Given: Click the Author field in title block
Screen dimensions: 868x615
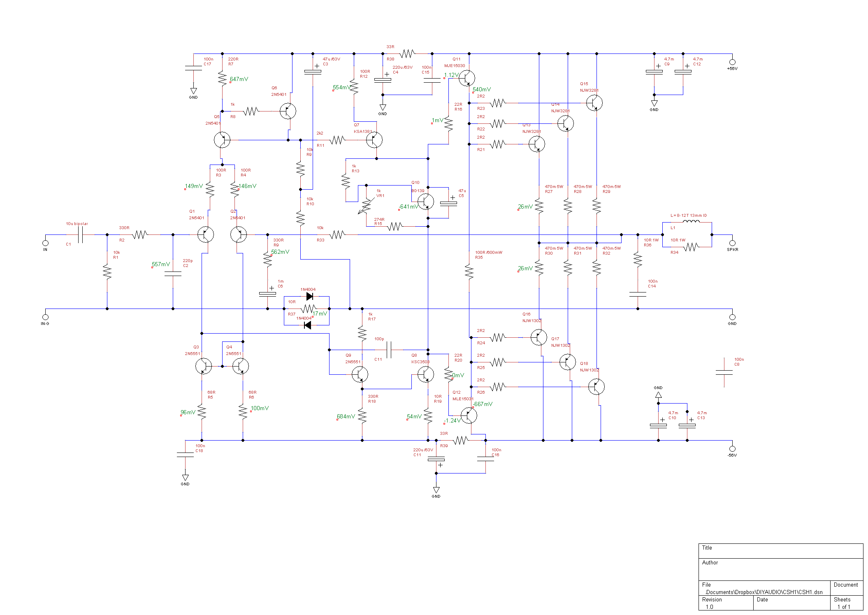Looking at the screenshot, I should [x=781, y=569].
